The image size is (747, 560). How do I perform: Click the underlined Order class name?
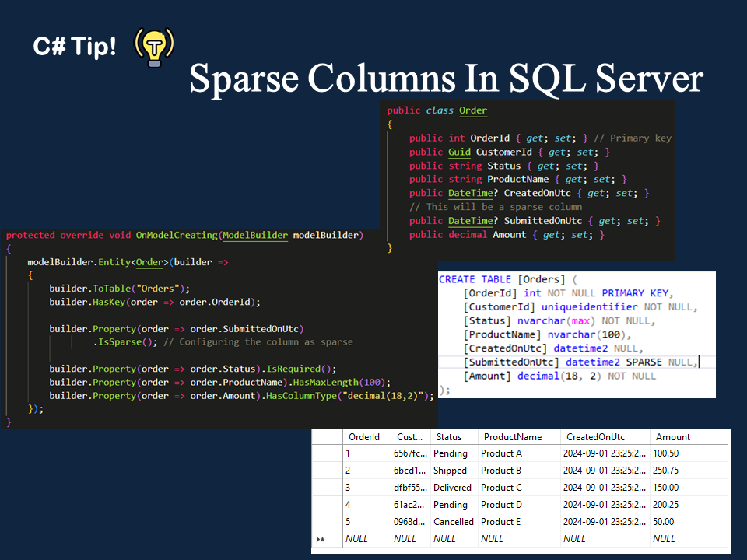tap(473, 110)
